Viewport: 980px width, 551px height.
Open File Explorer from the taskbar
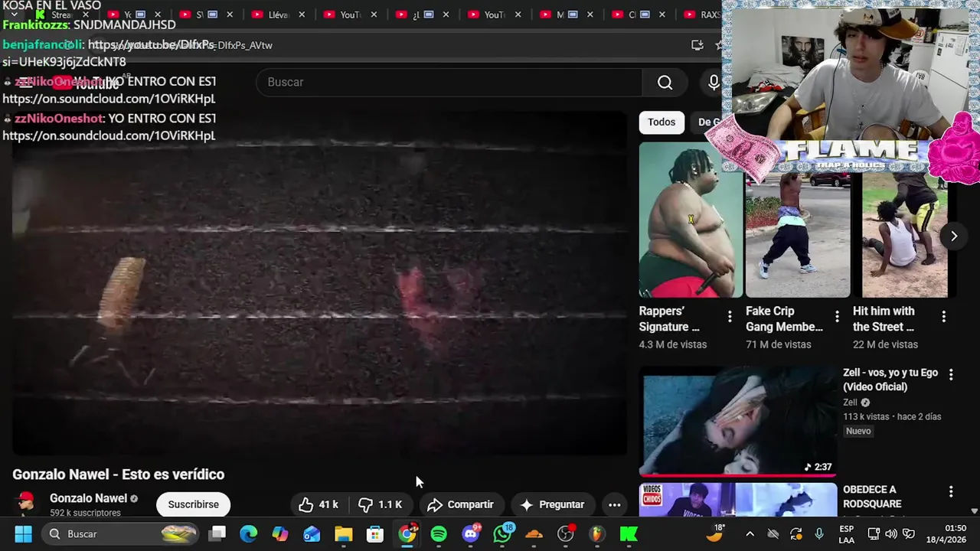(x=343, y=533)
